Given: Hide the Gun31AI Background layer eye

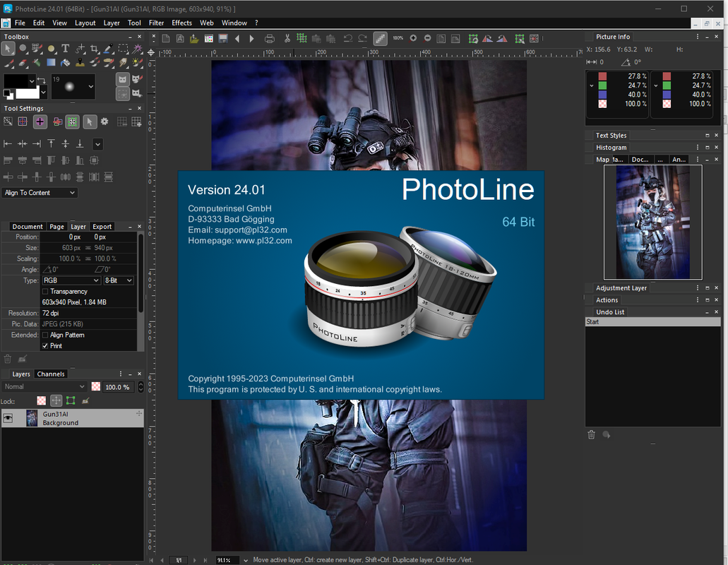Looking at the screenshot, I should (8, 418).
